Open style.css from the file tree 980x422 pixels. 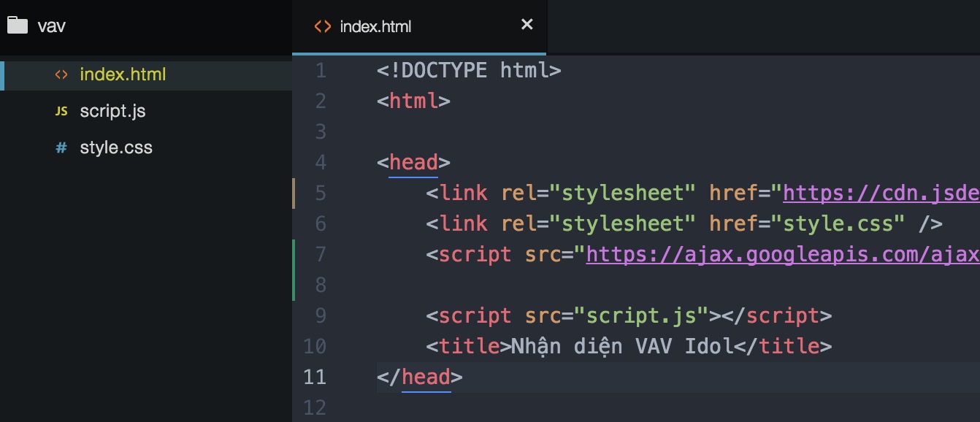[x=116, y=147]
